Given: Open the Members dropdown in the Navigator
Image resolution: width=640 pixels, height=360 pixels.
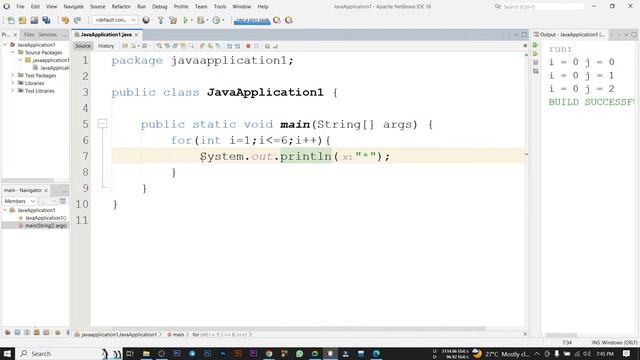Looking at the screenshot, I should coord(19,201).
